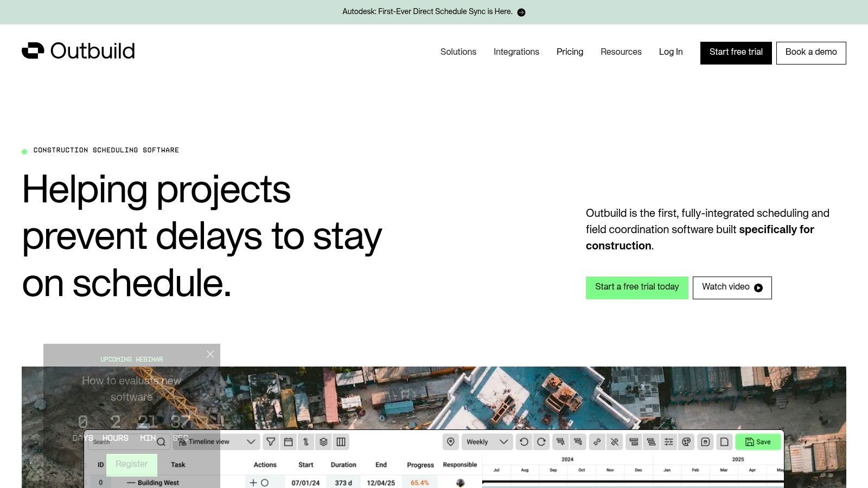Click the unlink broken chain icon
The width and height of the screenshot is (868, 488).
(615, 442)
